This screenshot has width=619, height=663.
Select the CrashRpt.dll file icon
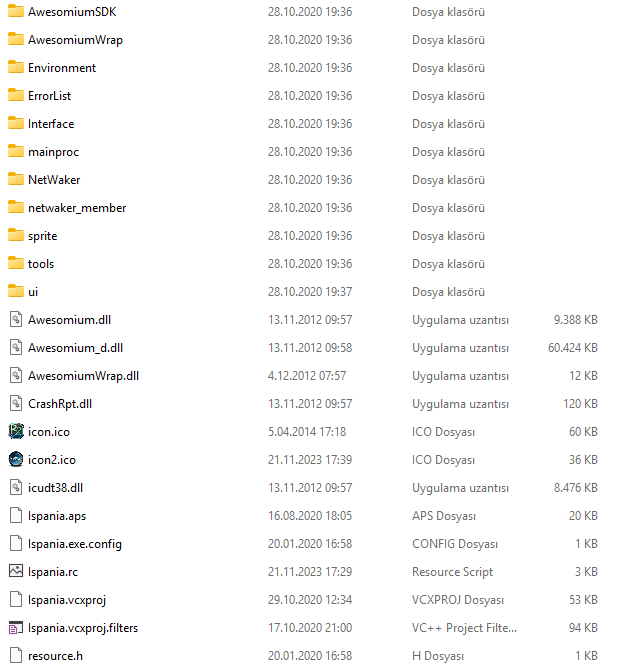coord(16,403)
